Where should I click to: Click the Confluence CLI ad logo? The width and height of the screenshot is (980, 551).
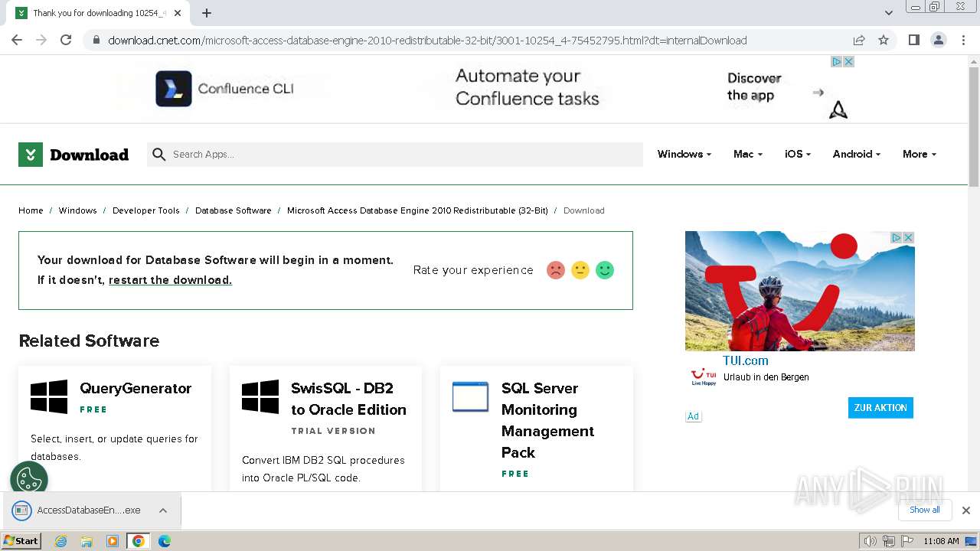pos(174,89)
